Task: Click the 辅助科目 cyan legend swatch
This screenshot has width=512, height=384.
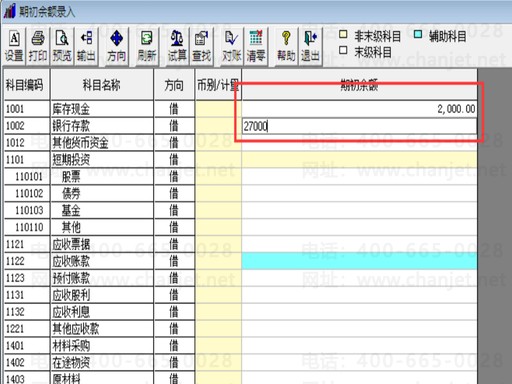Action: click(418, 34)
